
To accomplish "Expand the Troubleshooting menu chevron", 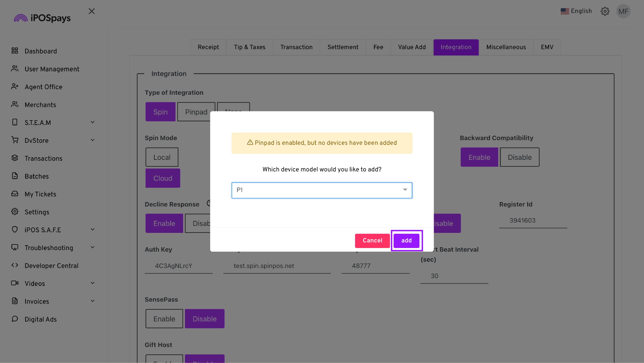I will 93,247.
